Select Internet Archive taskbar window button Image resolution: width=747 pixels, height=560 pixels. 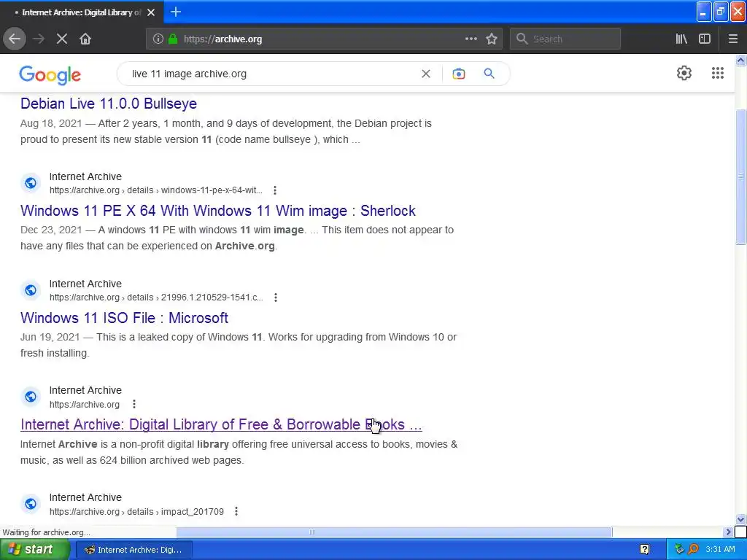(x=134, y=550)
